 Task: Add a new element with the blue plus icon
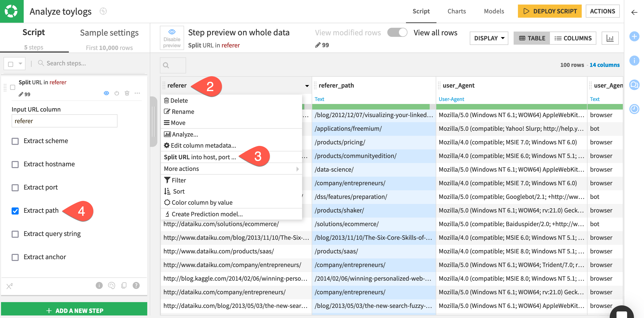pos(634,36)
